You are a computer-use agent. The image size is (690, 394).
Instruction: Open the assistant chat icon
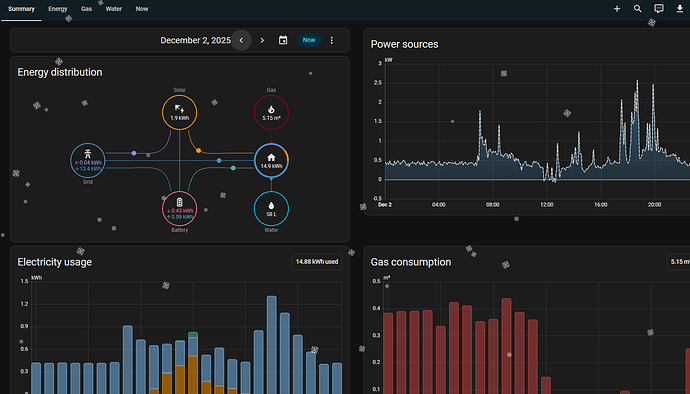[x=659, y=9]
